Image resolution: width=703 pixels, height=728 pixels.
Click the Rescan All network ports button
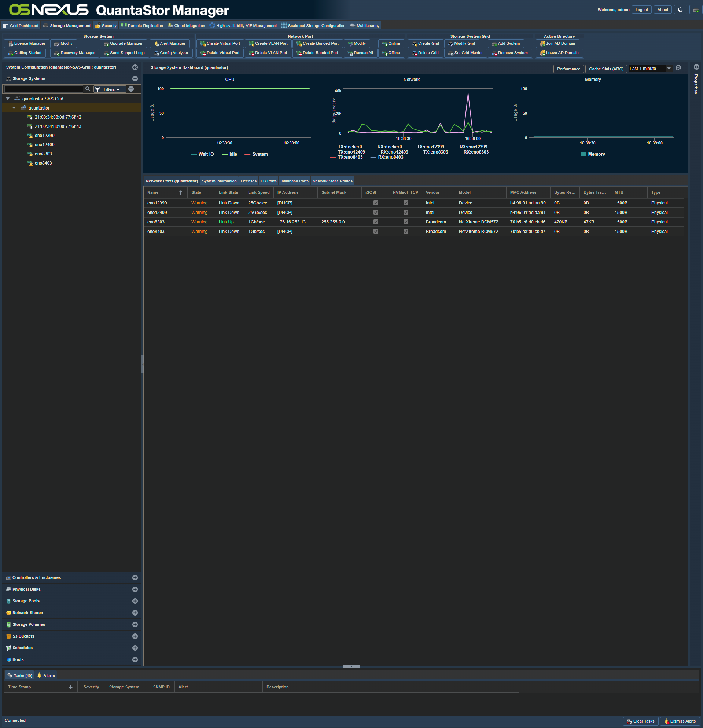coord(360,53)
